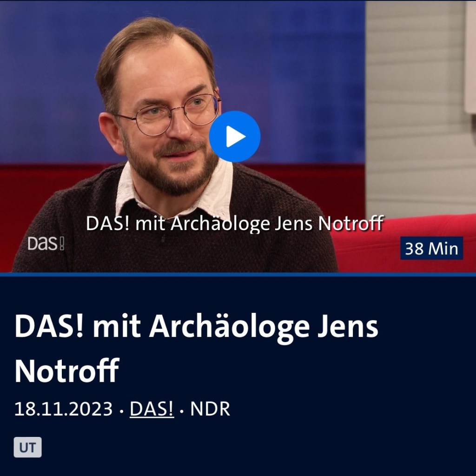Open the DAS! show link
476x476 pixels.
tap(152, 409)
